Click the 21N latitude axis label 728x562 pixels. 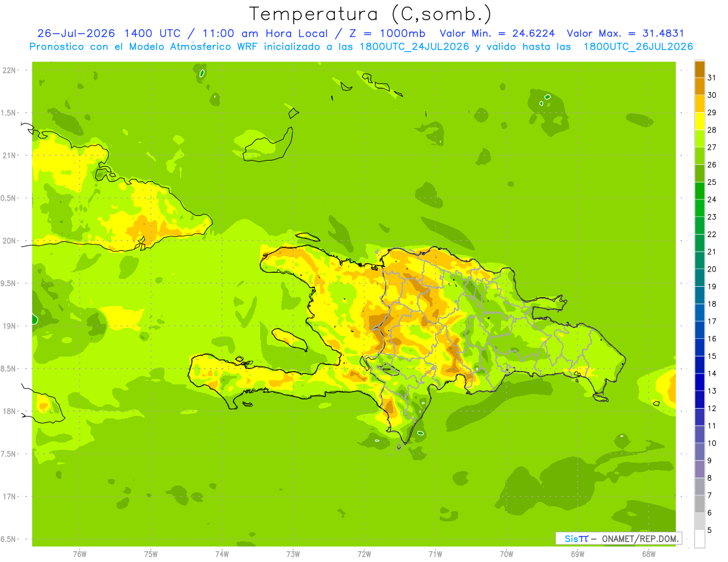click(10, 155)
